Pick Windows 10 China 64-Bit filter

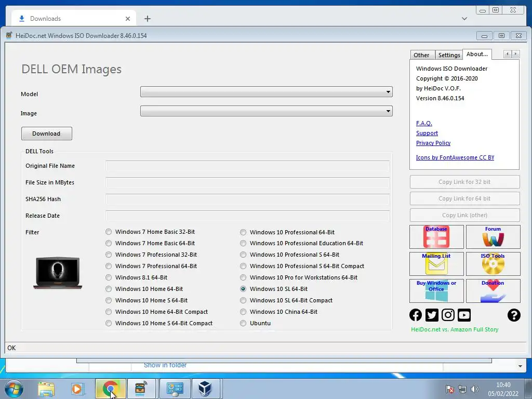(x=243, y=312)
